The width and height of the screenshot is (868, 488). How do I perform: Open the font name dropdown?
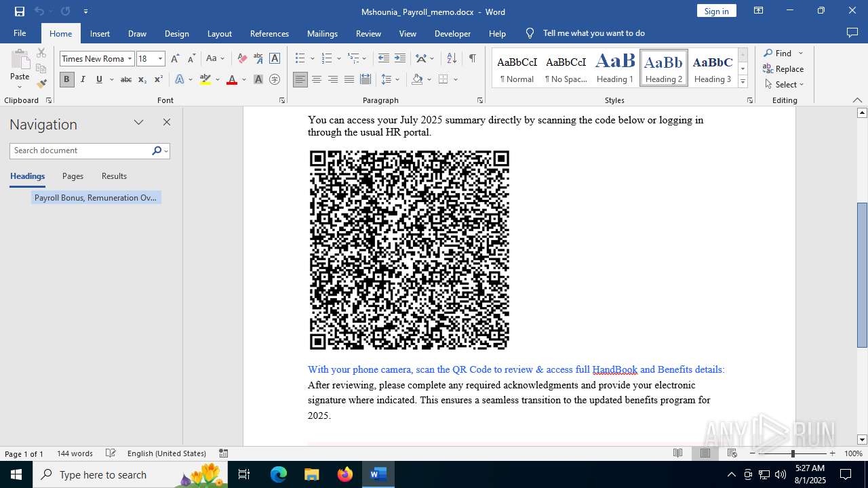coord(130,58)
